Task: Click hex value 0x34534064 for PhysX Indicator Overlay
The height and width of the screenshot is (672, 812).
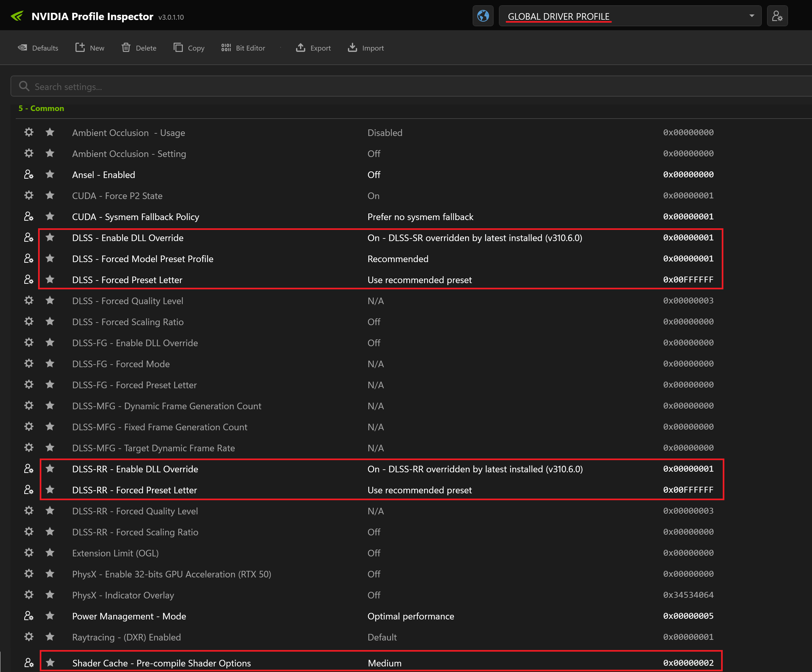Action: pyautogui.click(x=688, y=594)
